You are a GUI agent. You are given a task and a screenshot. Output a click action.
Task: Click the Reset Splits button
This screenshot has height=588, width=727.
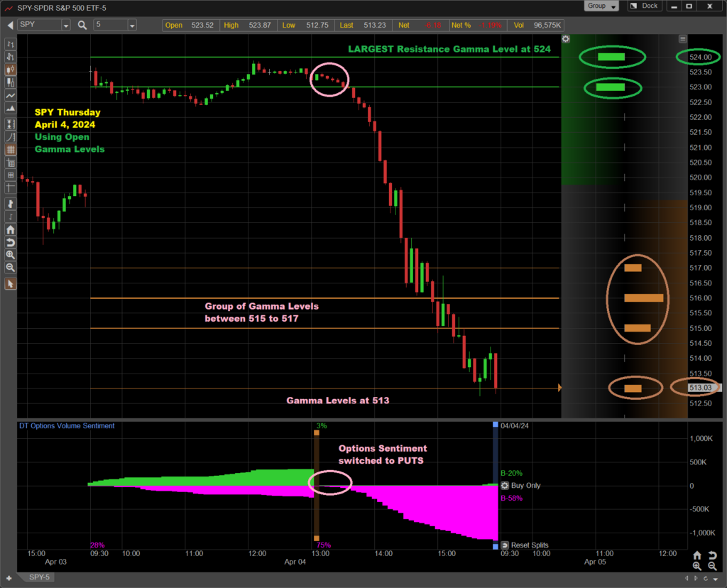pyautogui.click(x=525, y=545)
